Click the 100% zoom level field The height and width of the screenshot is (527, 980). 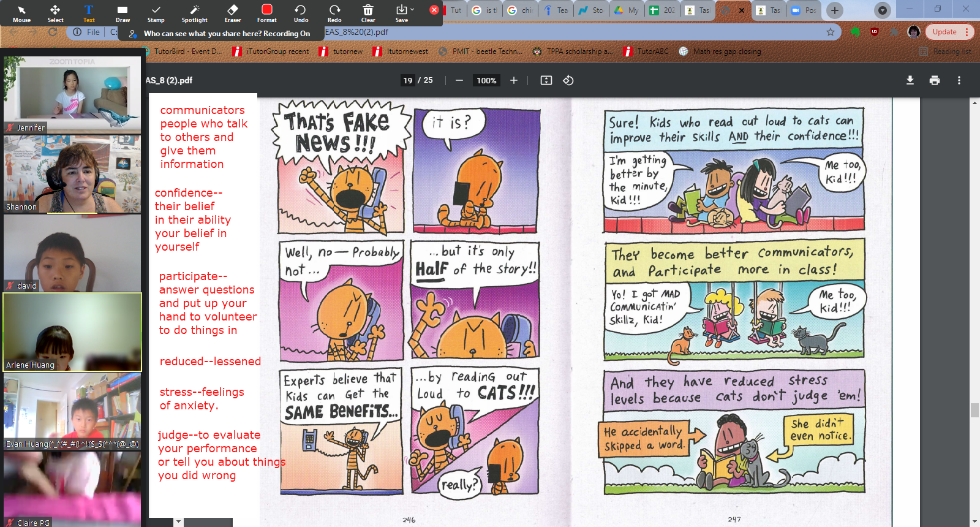click(486, 80)
